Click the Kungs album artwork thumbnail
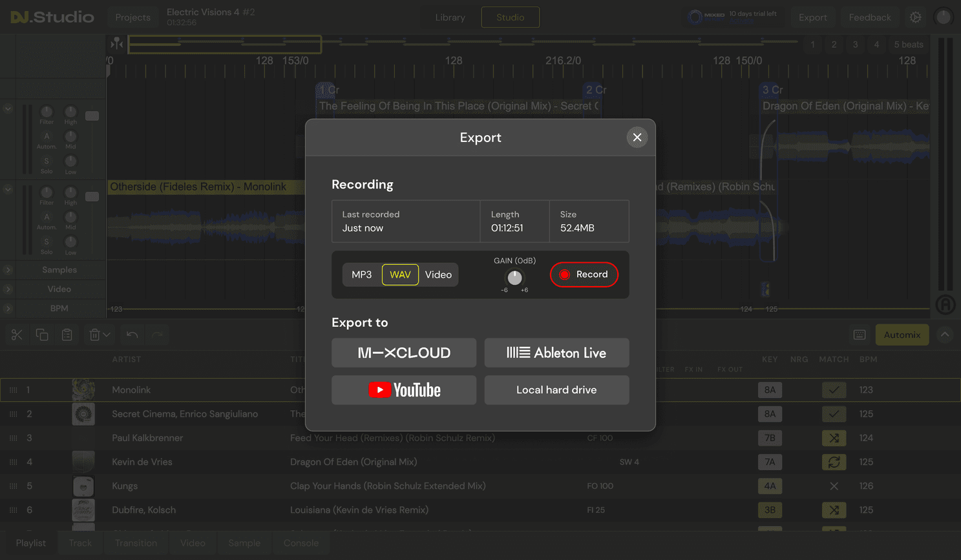Viewport: 961px width, 560px height. (x=83, y=486)
